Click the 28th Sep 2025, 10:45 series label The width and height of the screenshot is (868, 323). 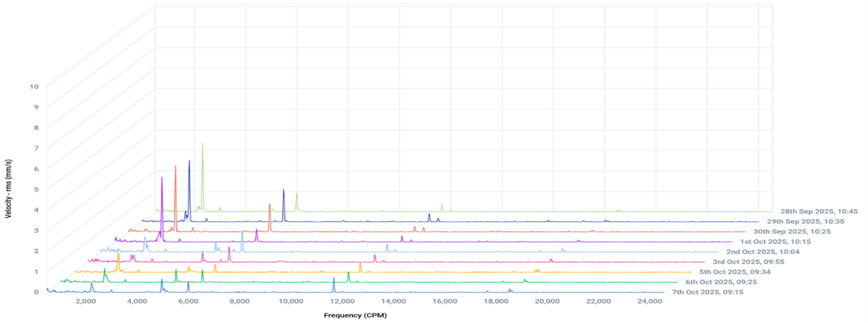pyautogui.click(x=815, y=211)
